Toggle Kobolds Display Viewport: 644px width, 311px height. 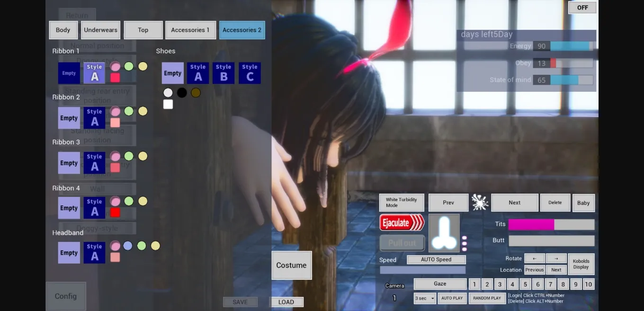click(581, 264)
